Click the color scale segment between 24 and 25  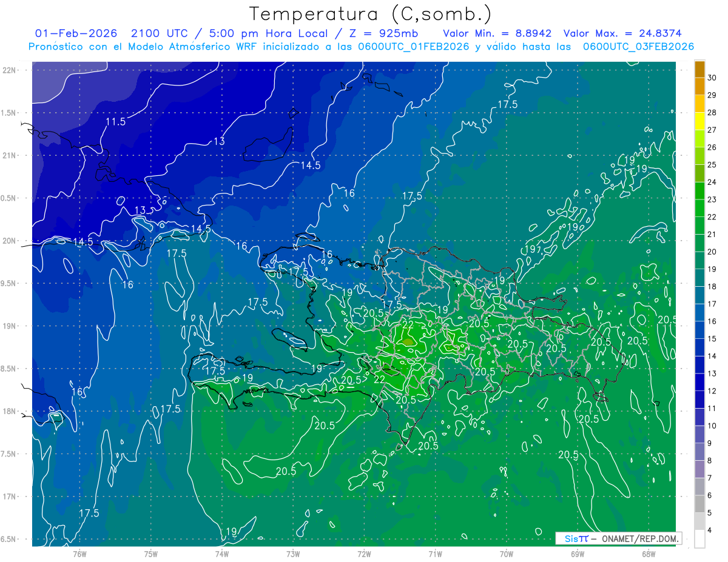tap(699, 173)
